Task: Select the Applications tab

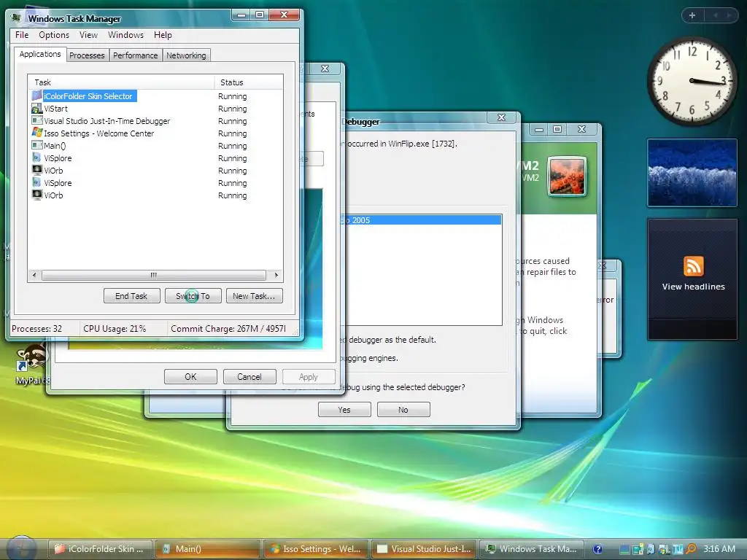Action: 40,54
